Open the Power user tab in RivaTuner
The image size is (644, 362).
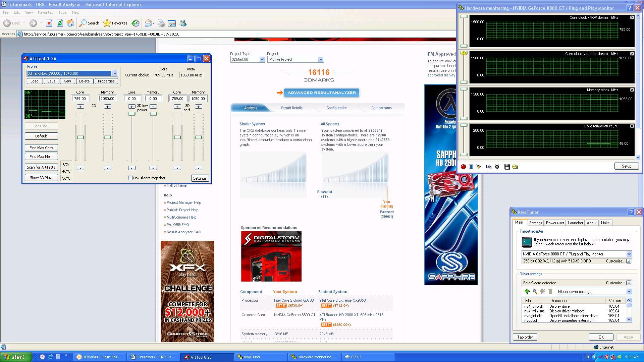(555, 223)
